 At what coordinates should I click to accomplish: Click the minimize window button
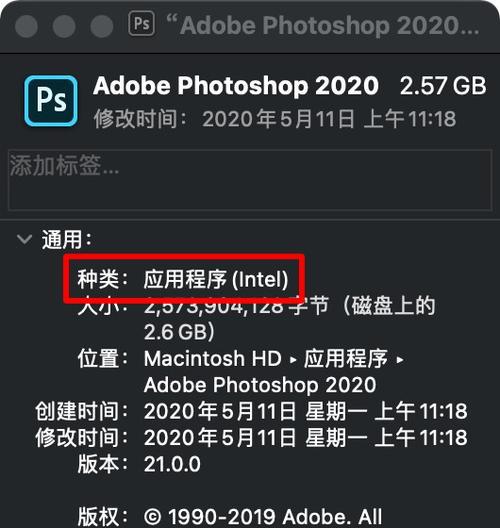tap(64, 26)
